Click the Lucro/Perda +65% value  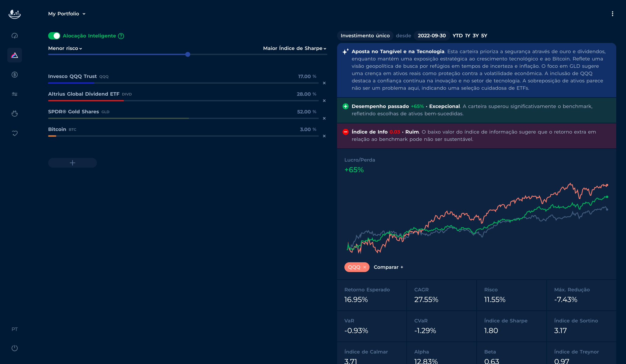[354, 170]
